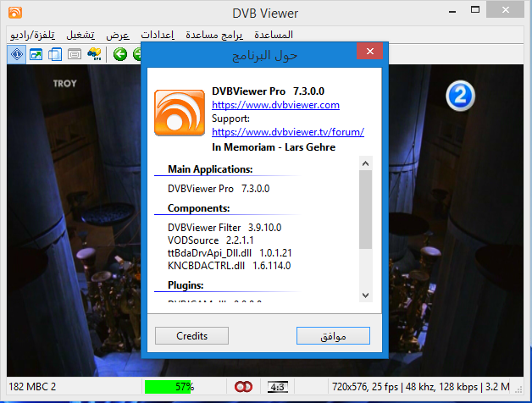
Task: Click the Credits button
Action: point(191,336)
